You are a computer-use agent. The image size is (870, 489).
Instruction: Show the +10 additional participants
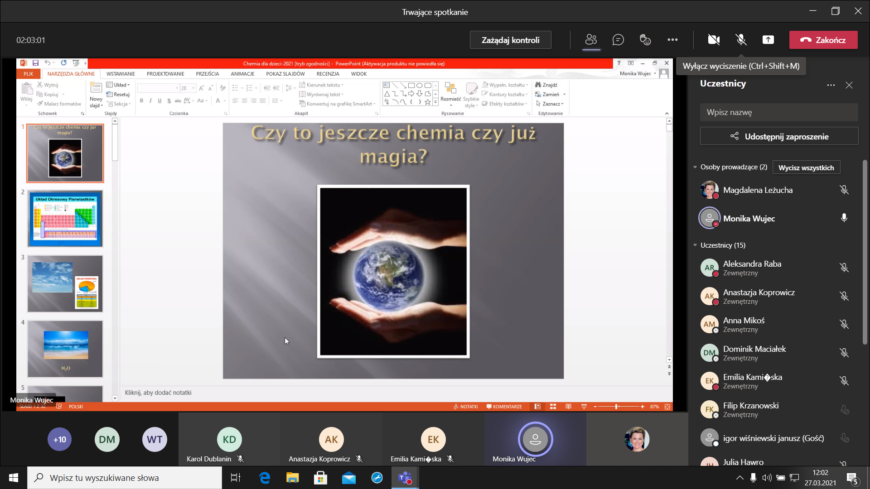click(59, 439)
